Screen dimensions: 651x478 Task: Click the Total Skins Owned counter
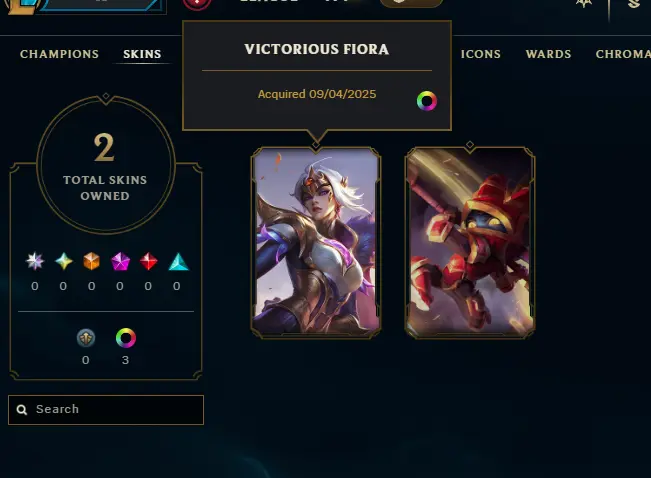(x=105, y=165)
